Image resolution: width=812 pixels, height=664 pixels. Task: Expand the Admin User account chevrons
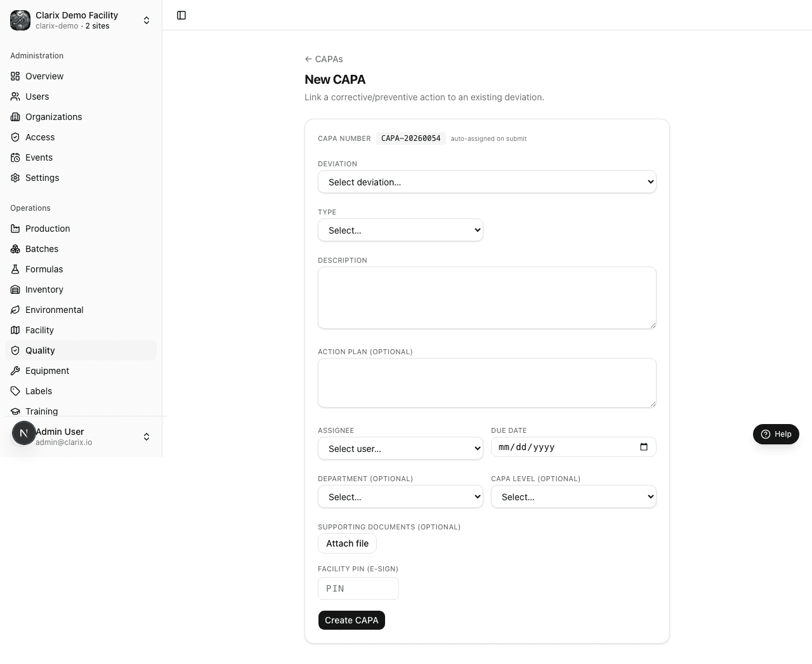147,437
